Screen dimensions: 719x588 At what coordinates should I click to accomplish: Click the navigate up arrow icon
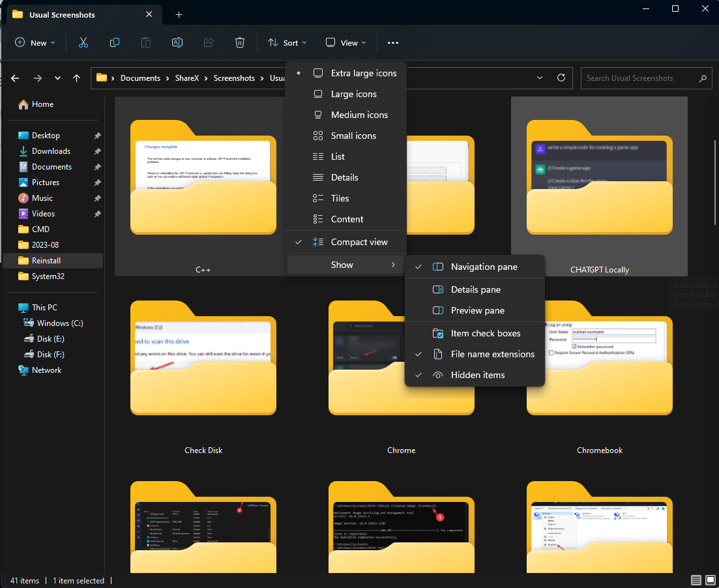pos(76,78)
